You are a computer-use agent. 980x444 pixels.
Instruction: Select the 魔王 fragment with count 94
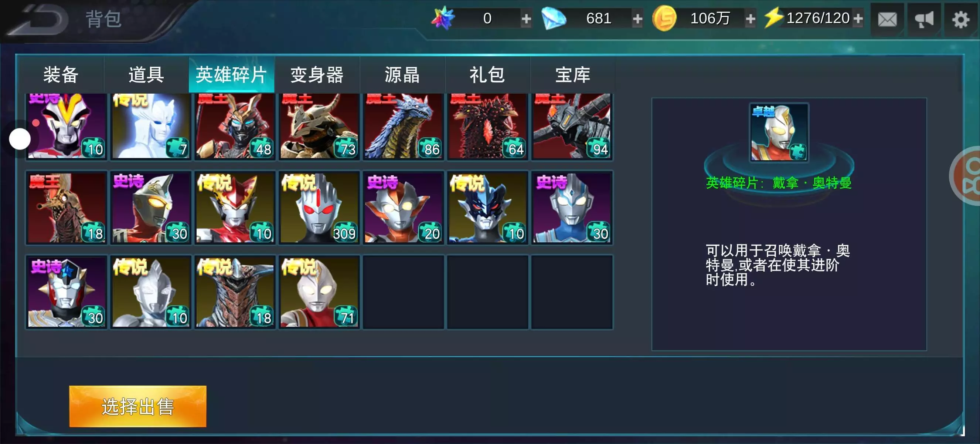click(x=572, y=126)
